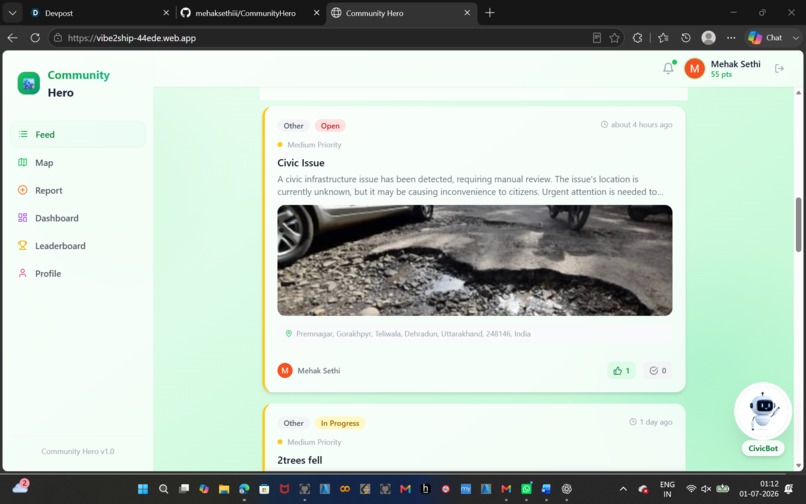Click the Mehak Sethi author name on post

click(x=319, y=370)
